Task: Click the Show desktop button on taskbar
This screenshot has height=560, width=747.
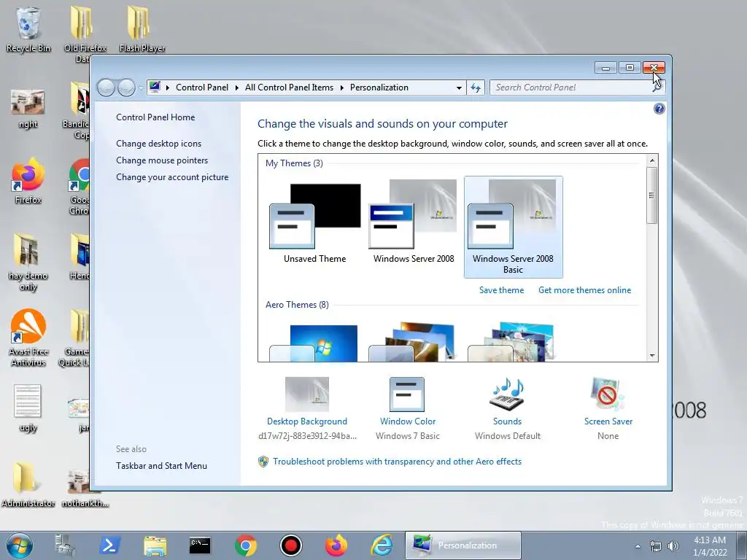Action: click(x=742, y=545)
